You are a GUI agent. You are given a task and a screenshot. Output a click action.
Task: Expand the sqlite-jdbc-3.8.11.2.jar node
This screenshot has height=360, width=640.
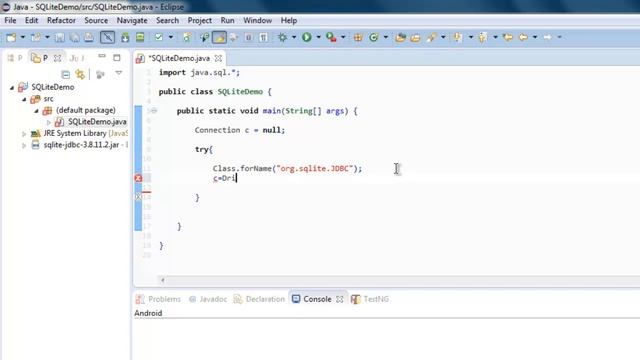(24, 145)
